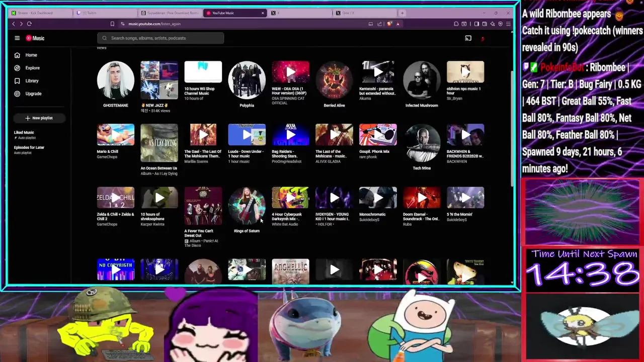644x362 pixels.
Task: Bookmark this page in the address bar
Action: pos(112,24)
